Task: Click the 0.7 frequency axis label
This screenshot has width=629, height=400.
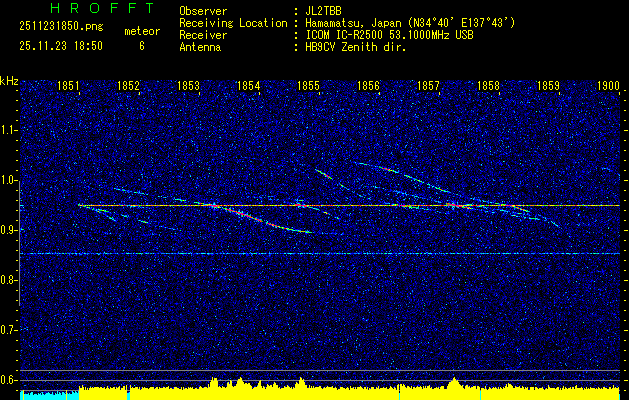Action: click(10, 329)
